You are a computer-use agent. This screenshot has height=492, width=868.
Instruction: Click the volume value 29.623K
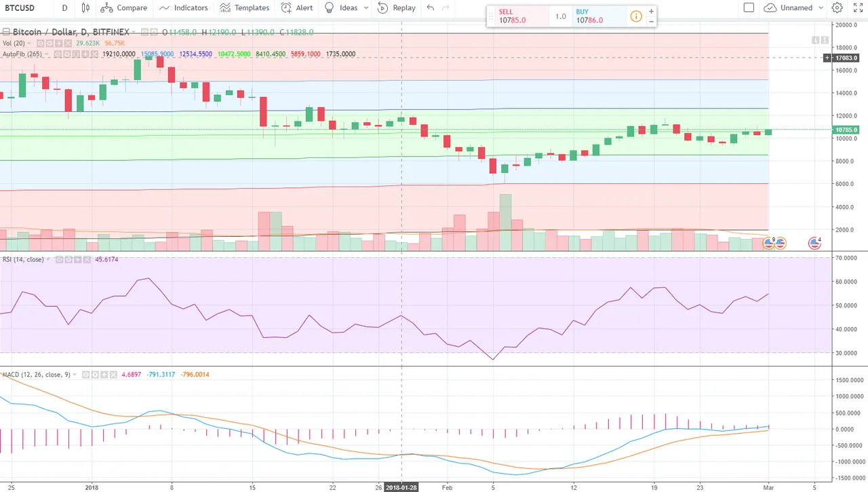87,43
